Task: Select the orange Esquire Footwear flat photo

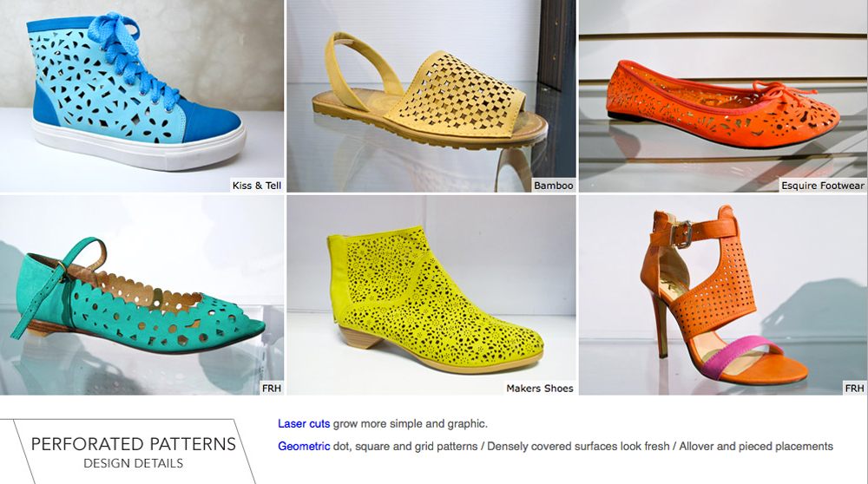Action: click(723, 96)
